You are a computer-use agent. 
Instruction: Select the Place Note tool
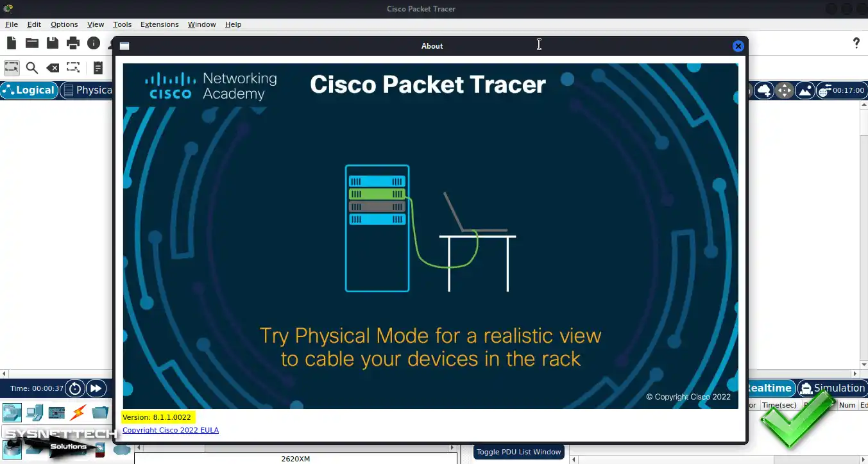tap(98, 67)
